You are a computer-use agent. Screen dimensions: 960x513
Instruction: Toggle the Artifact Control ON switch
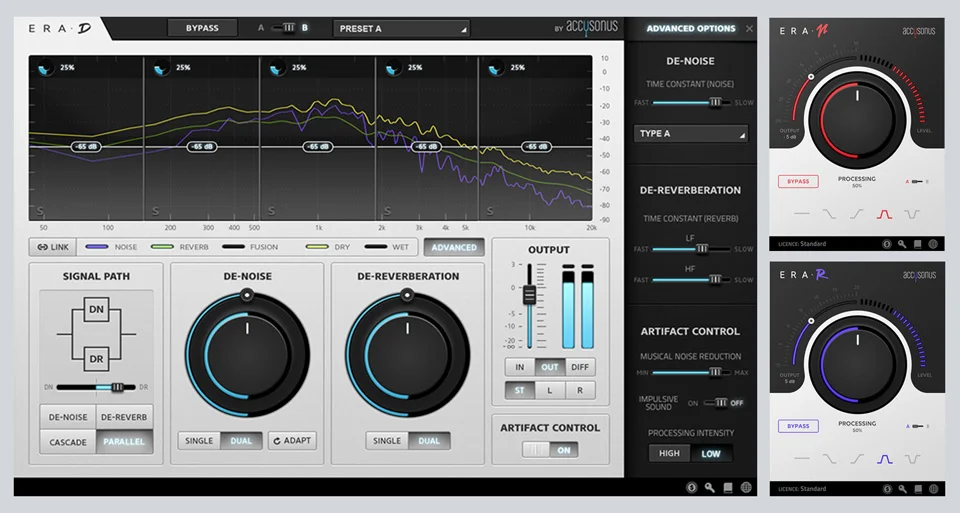(x=550, y=450)
